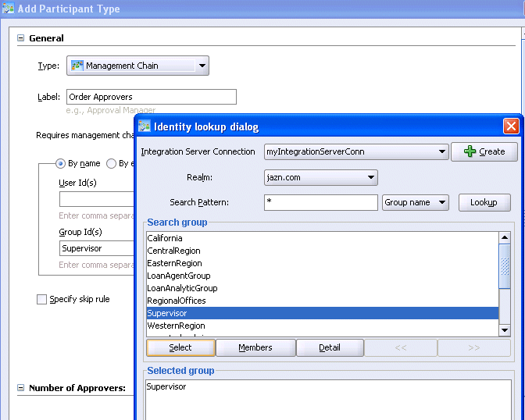Click the search group list scroll down arrow

tap(505, 331)
